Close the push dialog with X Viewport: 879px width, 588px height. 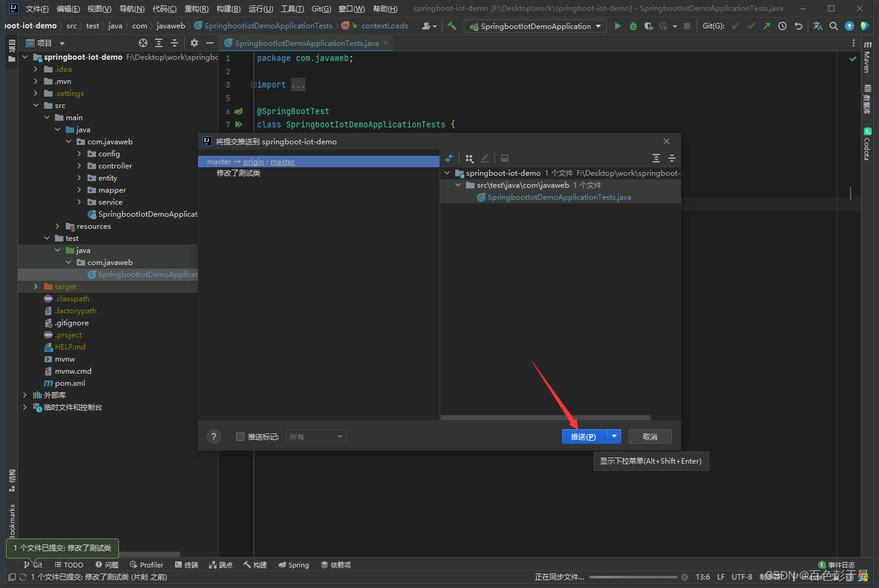pos(666,141)
